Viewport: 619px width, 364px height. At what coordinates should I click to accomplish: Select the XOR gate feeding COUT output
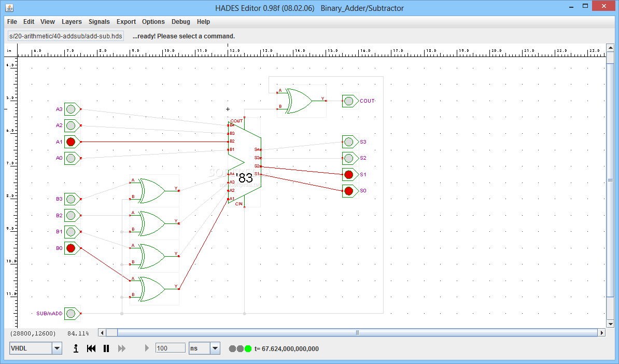pos(302,101)
